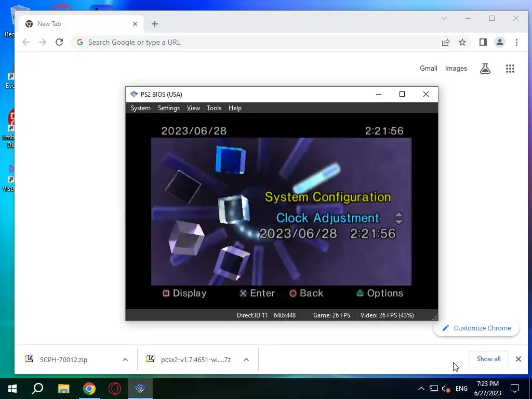532x399 pixels.
Task: Open the Help menu in PCSX2
Action: (x=235, y=108)
